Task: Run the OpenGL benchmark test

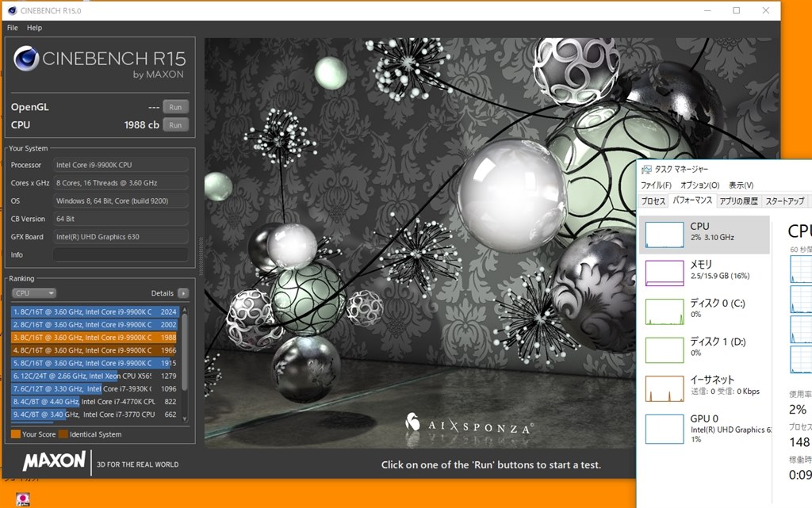Action: point(175,107)
